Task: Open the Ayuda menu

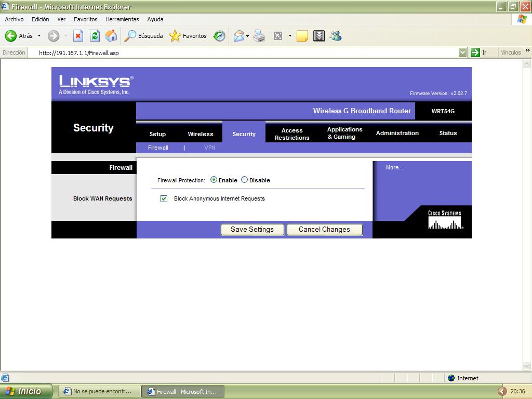Action: (x=155, y=19)
